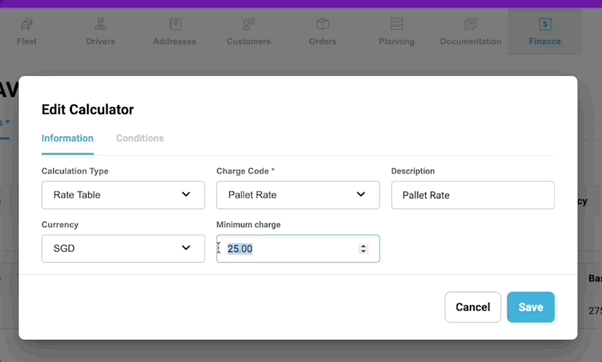Click the Calculation Type label
The image size is (602, 362).
tap(75, 171)
